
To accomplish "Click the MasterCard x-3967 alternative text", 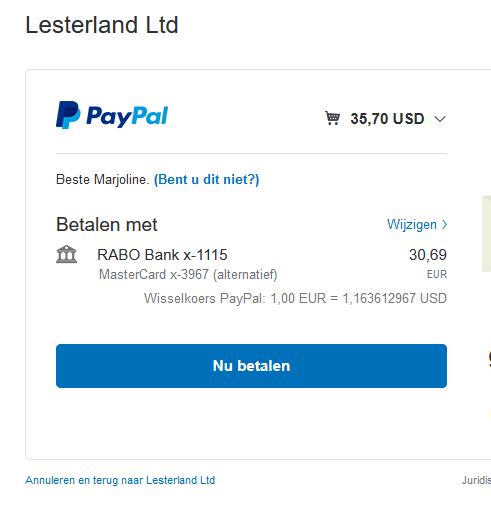I will click(188, 274).
